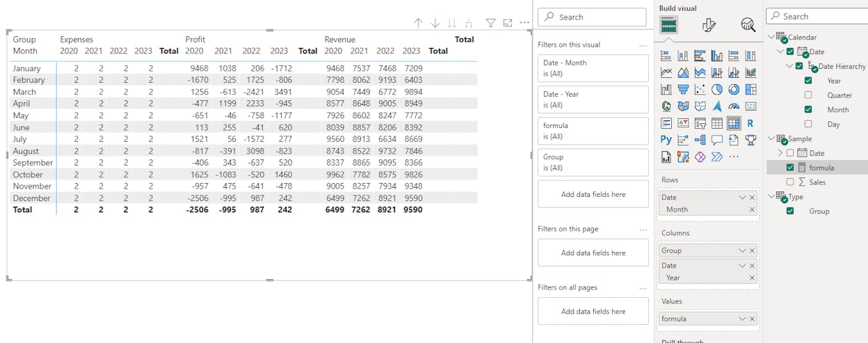
Task: Select the Clustered bar chart visual
Action: click(700, 56)
